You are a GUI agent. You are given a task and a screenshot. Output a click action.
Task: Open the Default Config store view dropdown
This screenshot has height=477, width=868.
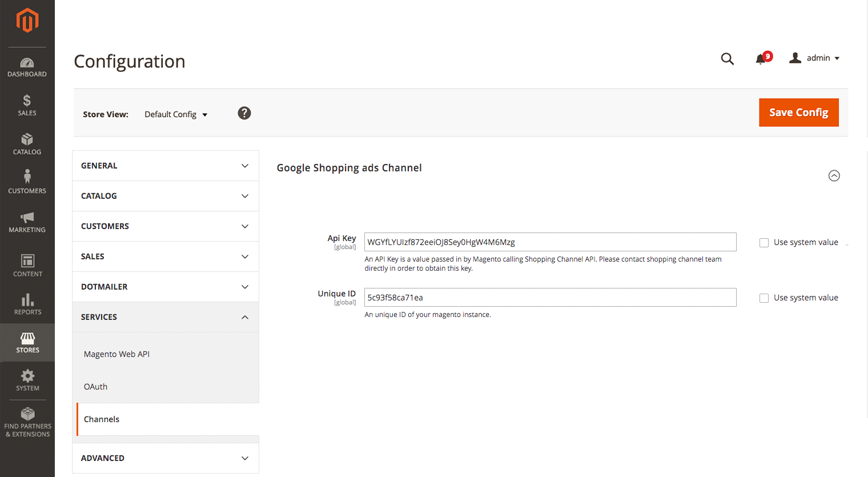point(176,114)
